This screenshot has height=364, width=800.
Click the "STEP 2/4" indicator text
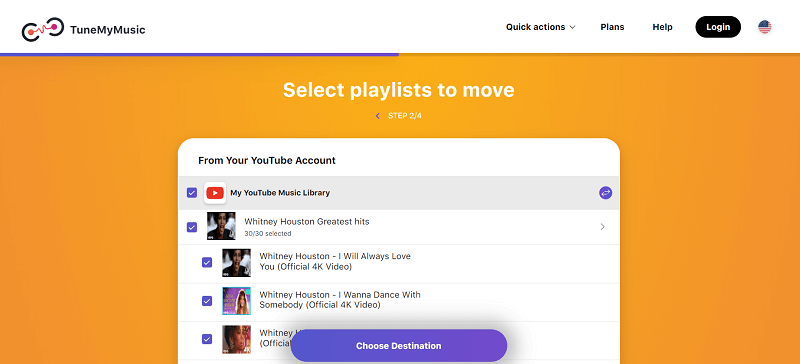[x=405, y=116]
